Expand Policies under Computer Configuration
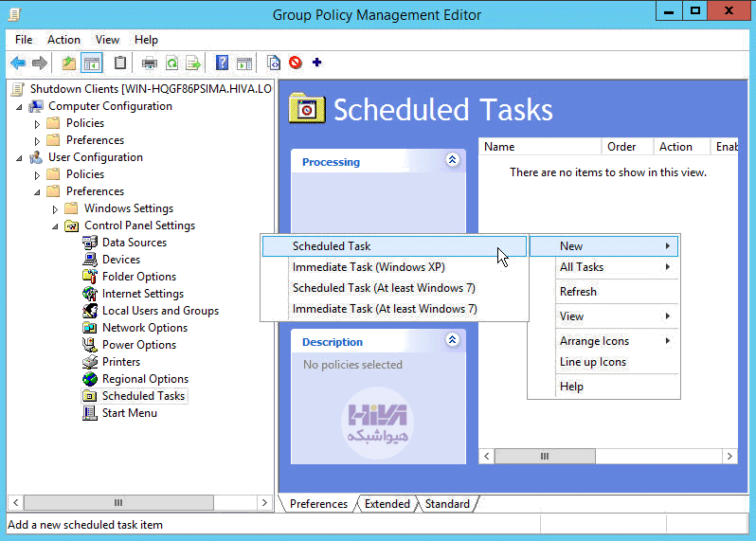 point(37,124)
